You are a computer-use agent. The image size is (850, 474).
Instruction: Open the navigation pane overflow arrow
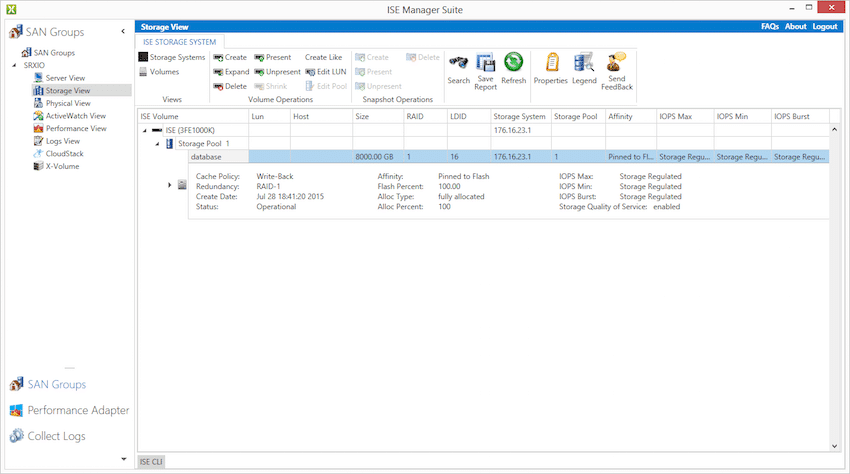124,459
